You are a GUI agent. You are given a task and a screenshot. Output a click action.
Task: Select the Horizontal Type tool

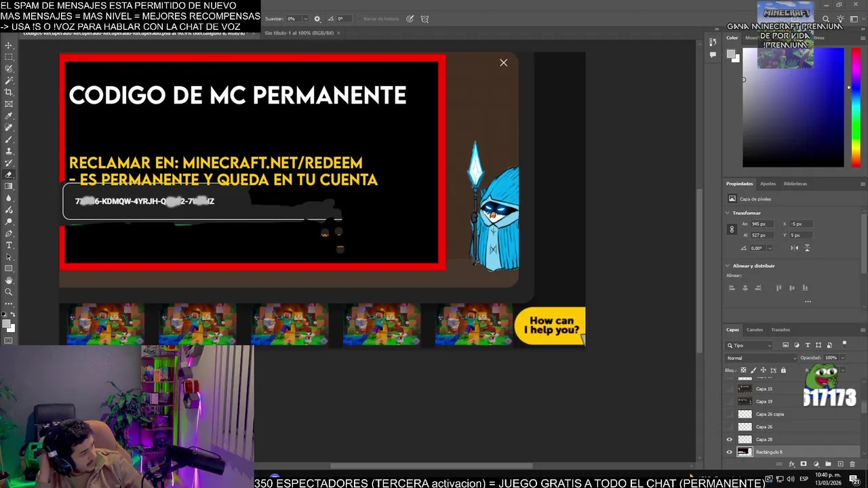9,245
